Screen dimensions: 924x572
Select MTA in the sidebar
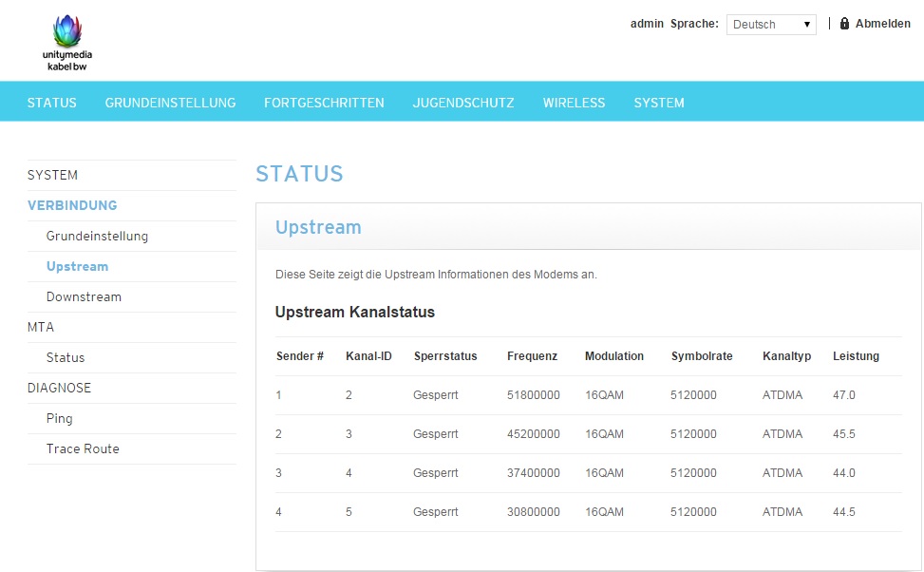[x=41, y=327]
